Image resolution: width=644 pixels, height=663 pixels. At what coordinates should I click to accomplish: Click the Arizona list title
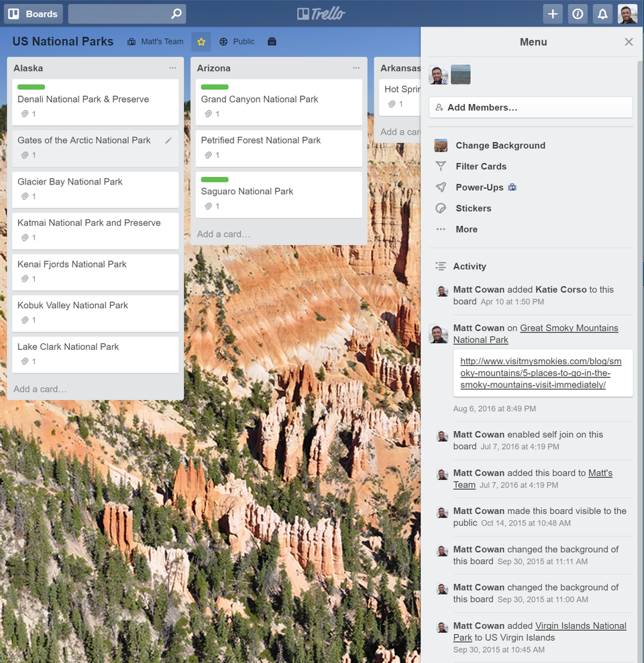click(x=214, y=68)
